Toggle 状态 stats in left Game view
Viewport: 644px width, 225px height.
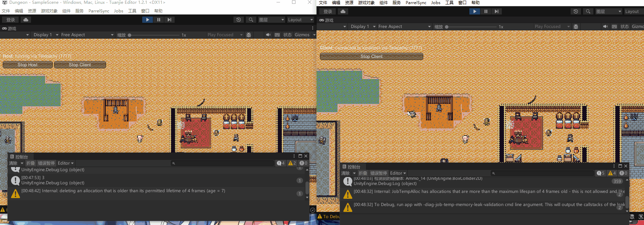coord(288,35)
